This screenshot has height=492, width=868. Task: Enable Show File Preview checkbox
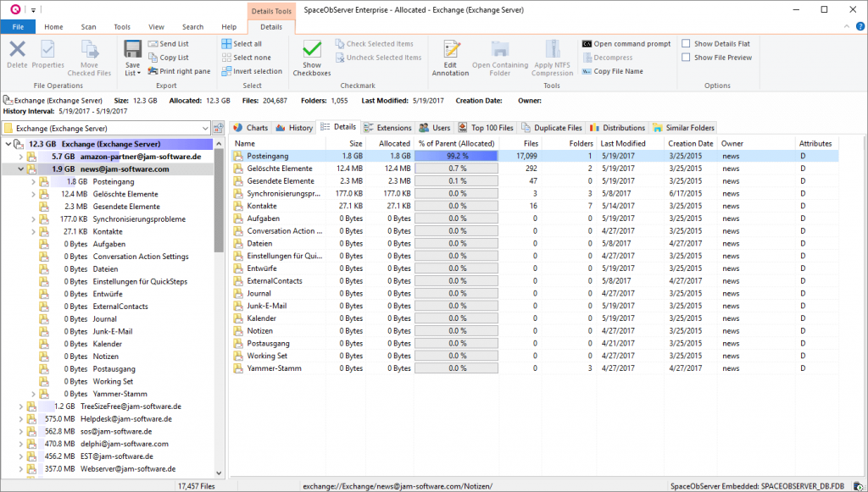(x=686, y=58)
